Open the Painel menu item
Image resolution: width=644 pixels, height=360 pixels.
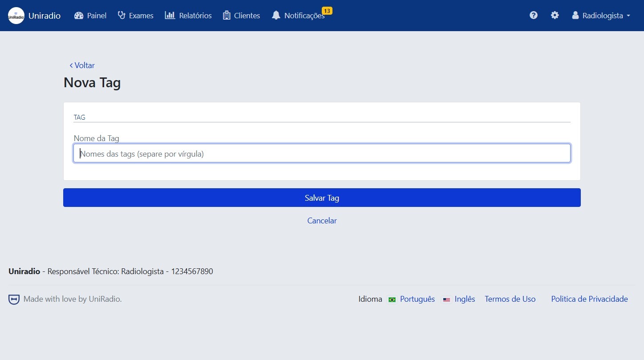(x=90, y=16)
